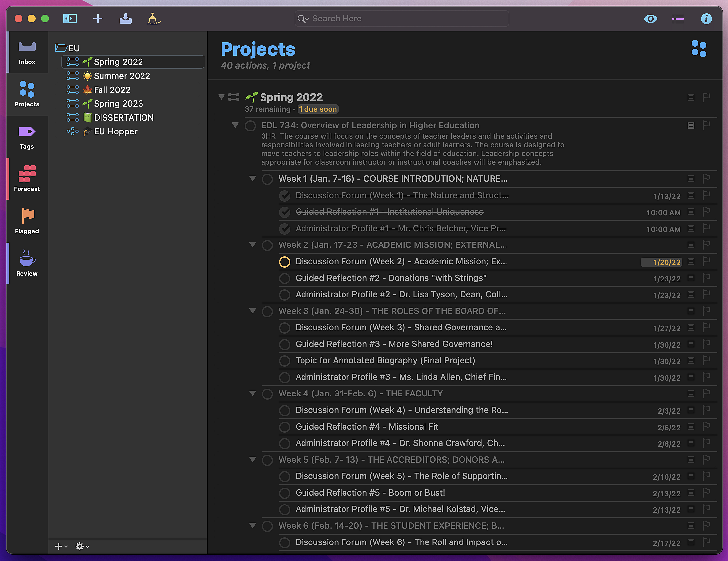Open note for Discussion Forum (Week 3)

[x=691, y=327]
